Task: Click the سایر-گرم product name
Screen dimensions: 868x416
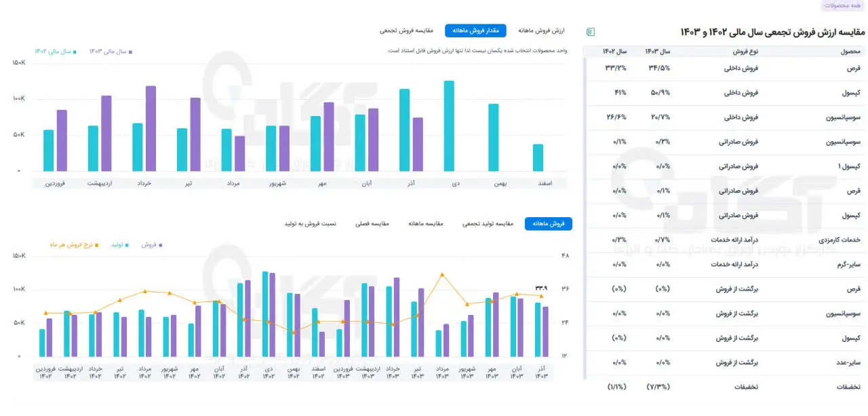Action: (x=848, y=264)
